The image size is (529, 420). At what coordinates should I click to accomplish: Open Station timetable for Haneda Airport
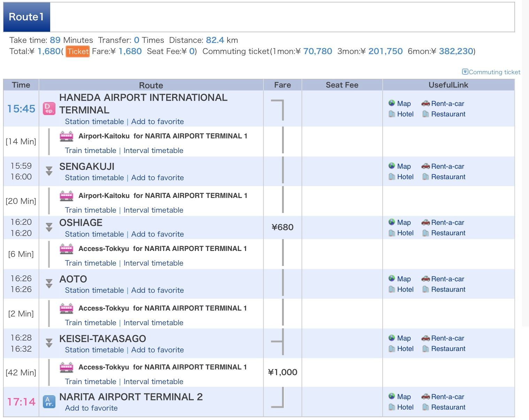click(94, 122)
